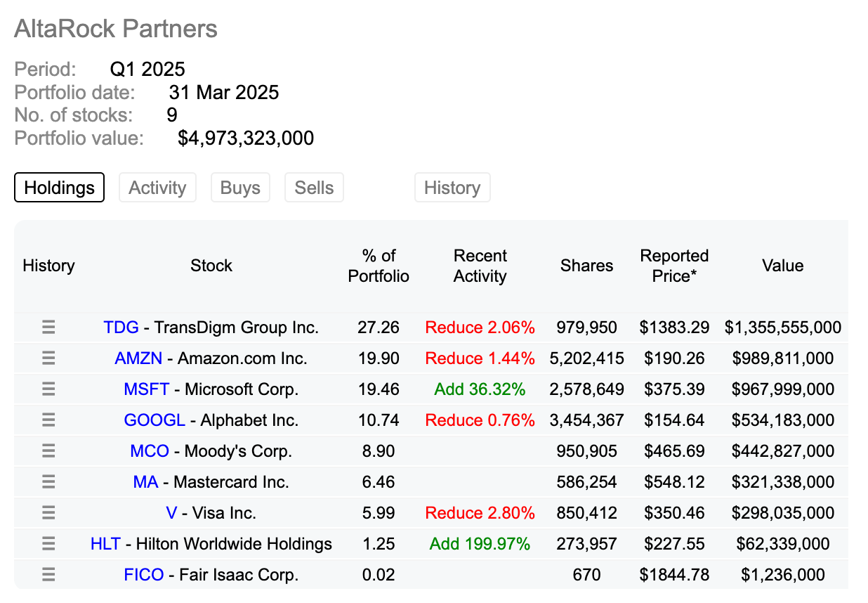
Task: Open the Sells tab
Action: click(x=314, y=188)
